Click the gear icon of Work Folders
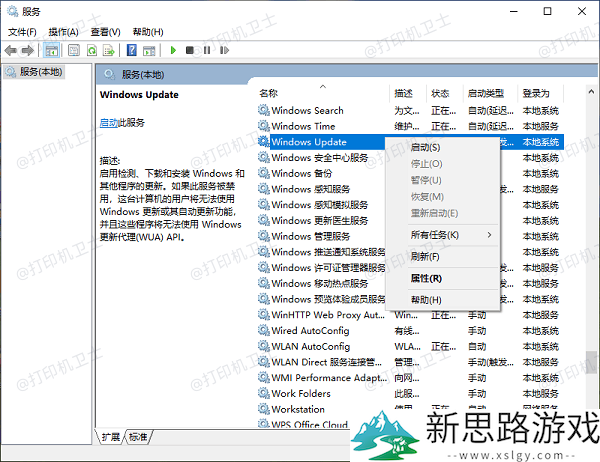This screenshot has height=462, width=600. (x=264, y=393)
